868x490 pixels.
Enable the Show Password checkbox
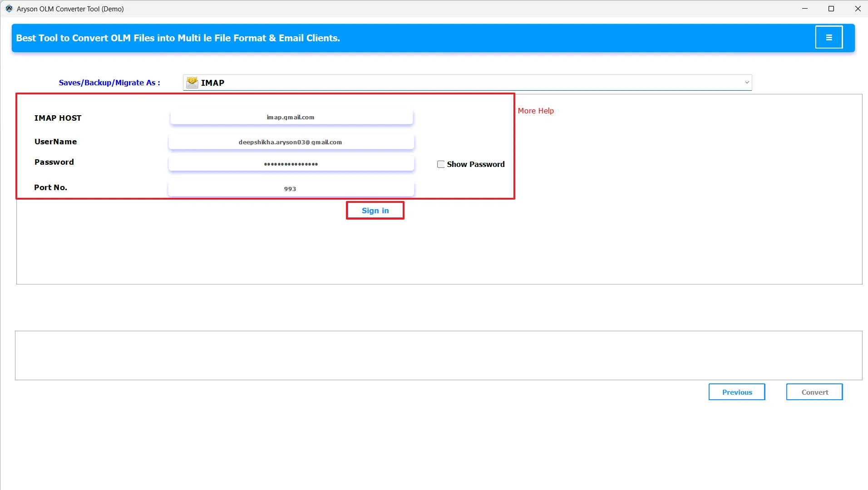pyautogui.click(x=441, y=164)
